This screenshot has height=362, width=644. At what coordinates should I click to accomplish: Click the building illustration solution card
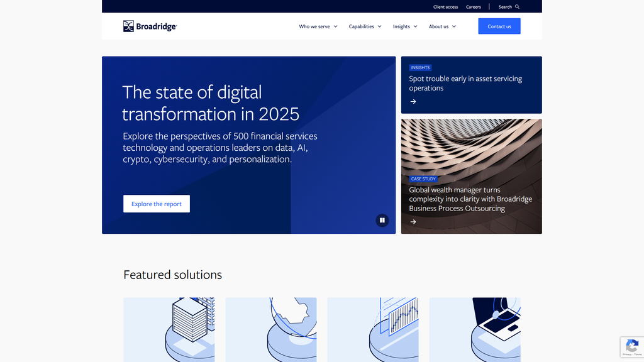[x=169, y=329]
